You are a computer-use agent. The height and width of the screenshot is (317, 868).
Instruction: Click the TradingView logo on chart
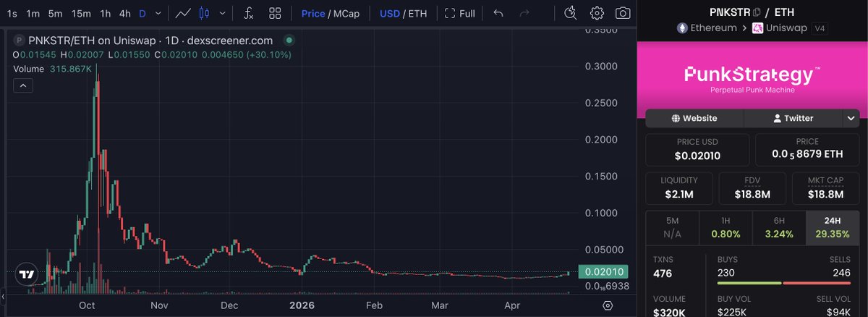point(26,274)
